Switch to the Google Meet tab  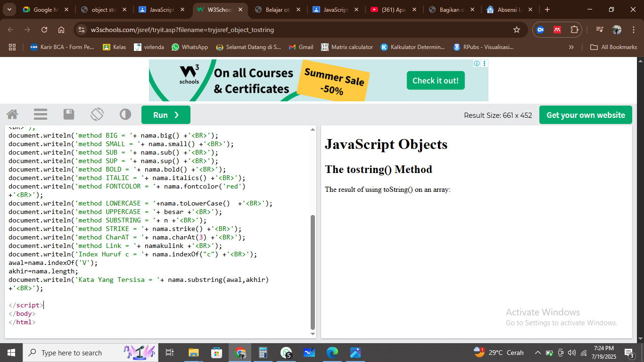coord(45,9)
